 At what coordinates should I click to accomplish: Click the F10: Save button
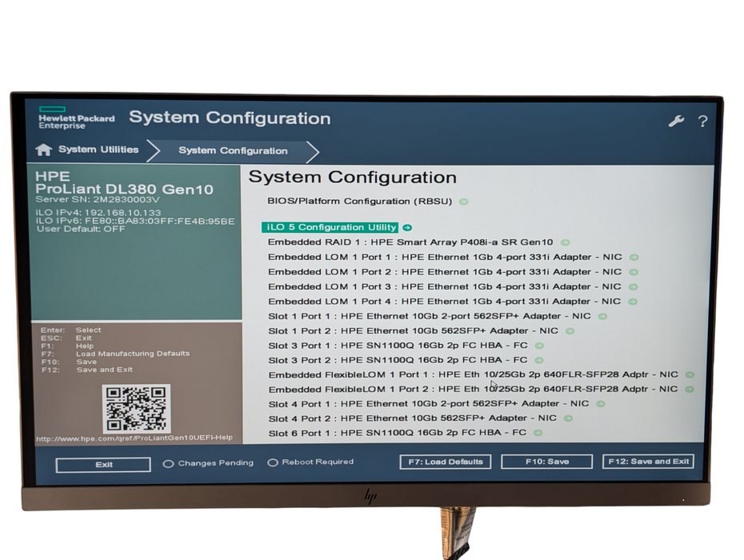point(546,462)
